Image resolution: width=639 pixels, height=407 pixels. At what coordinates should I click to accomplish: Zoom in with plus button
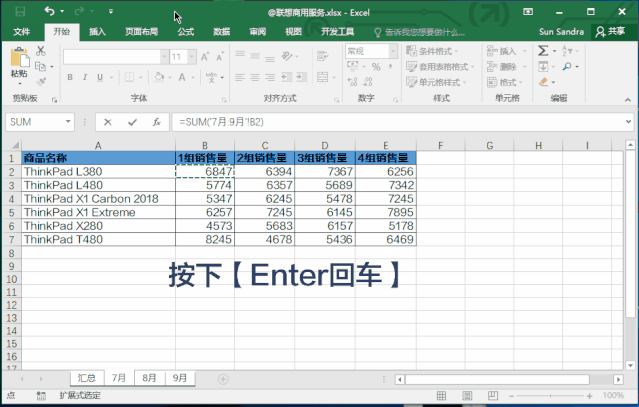(589, 396)
